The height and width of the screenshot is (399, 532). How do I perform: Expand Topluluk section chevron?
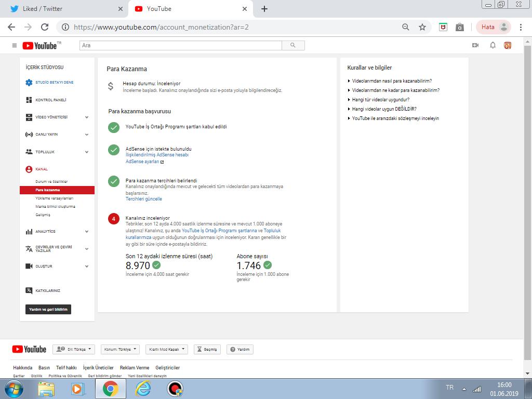(87, 152)
